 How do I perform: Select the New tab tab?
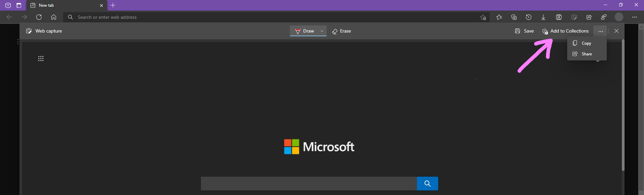click(x=66, y=5)
